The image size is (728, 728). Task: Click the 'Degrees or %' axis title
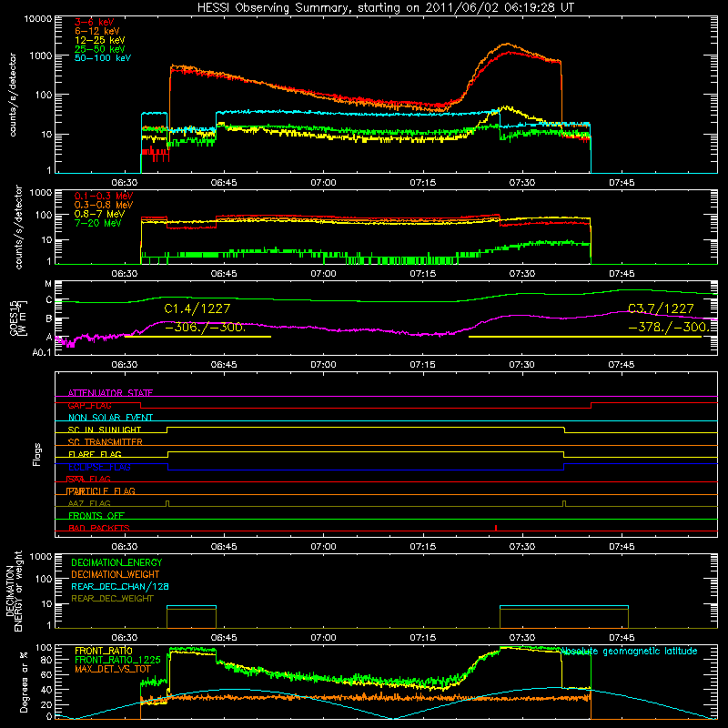click(24, 682)
